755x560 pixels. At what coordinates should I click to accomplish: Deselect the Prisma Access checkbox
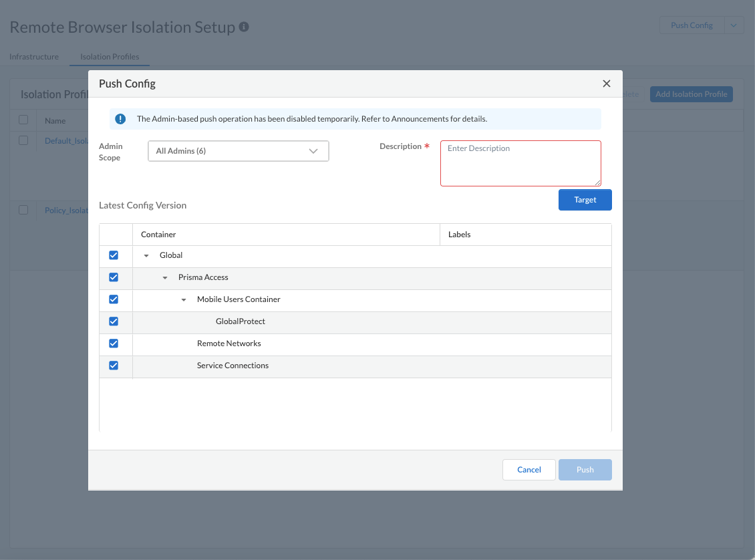coord(114,277)
